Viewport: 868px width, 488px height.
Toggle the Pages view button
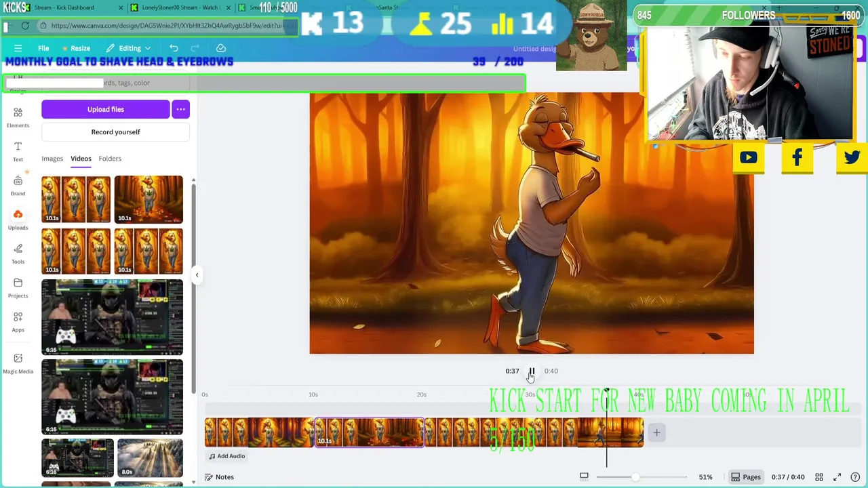745,477
